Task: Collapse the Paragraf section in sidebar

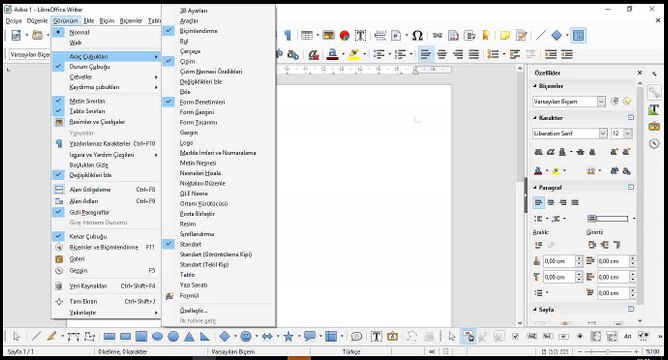Action: [535, 187]
